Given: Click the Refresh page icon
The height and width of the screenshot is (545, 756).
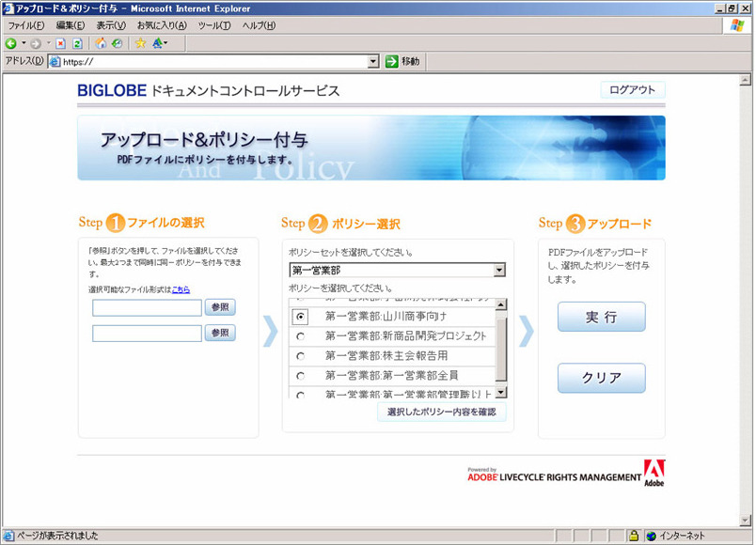Looking at the screenshot, I should click(77, 43).
